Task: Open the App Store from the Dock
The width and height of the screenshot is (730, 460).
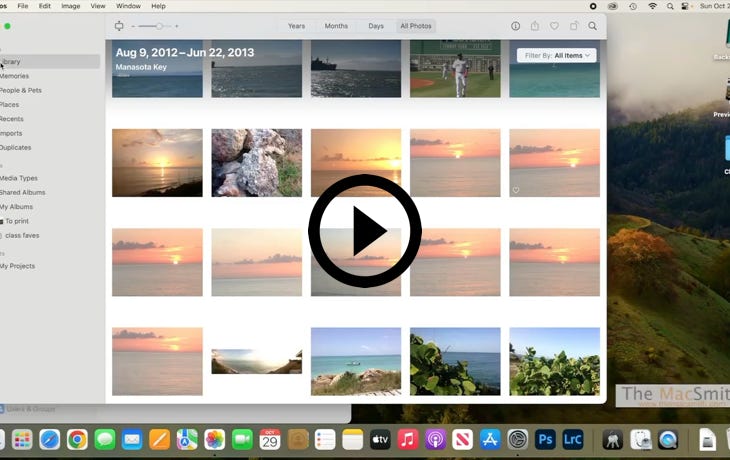Action: click(x=490, y=440)
